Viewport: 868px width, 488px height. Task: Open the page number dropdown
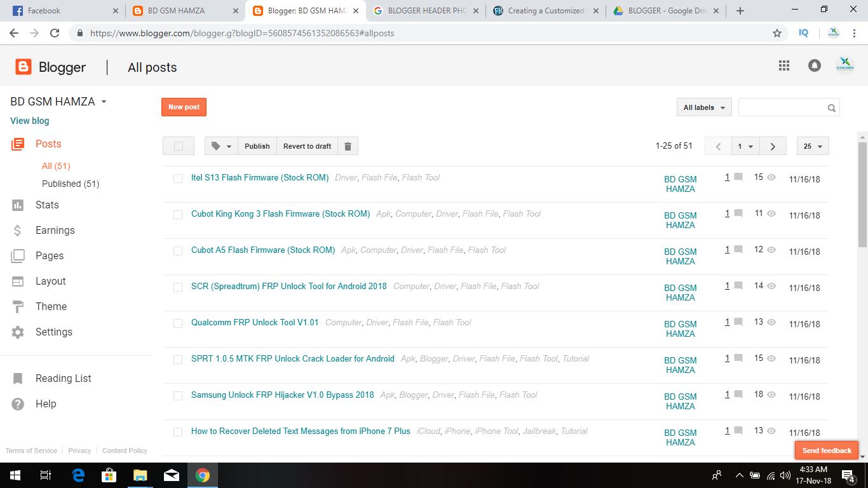[745, 146]
